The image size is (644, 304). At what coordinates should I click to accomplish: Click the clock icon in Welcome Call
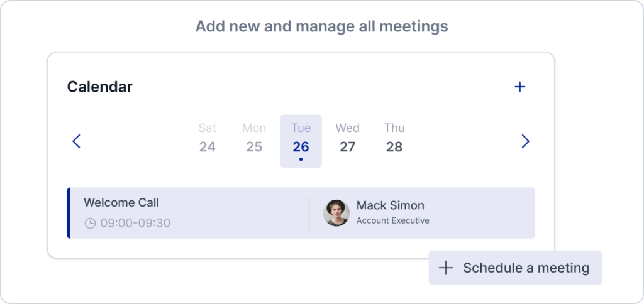(x=90, y=223)
